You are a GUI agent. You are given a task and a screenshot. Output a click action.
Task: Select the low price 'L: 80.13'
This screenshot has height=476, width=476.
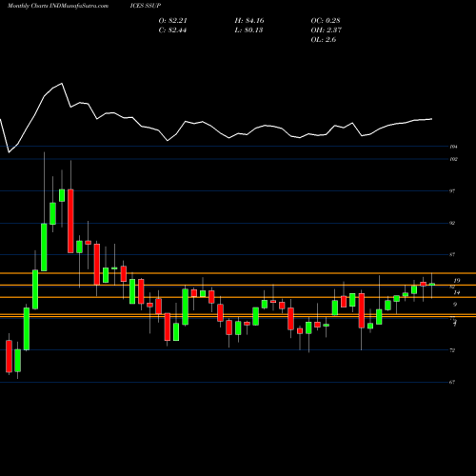pos(248,30)
